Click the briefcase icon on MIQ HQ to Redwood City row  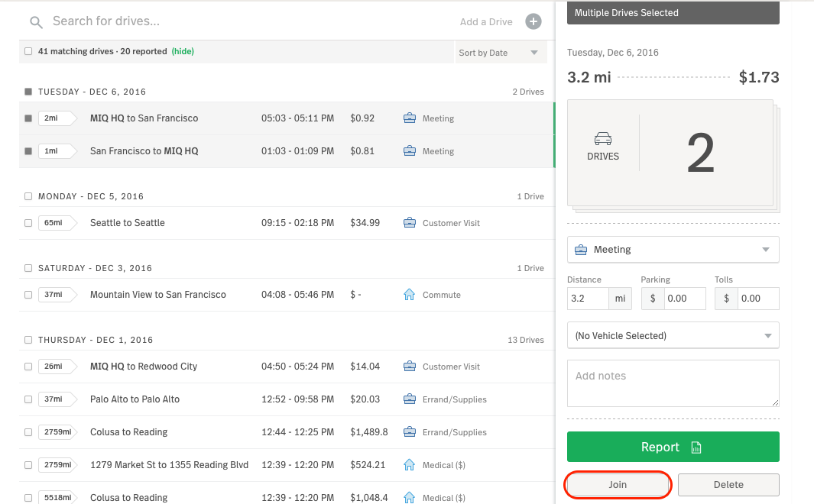point(410,366)
